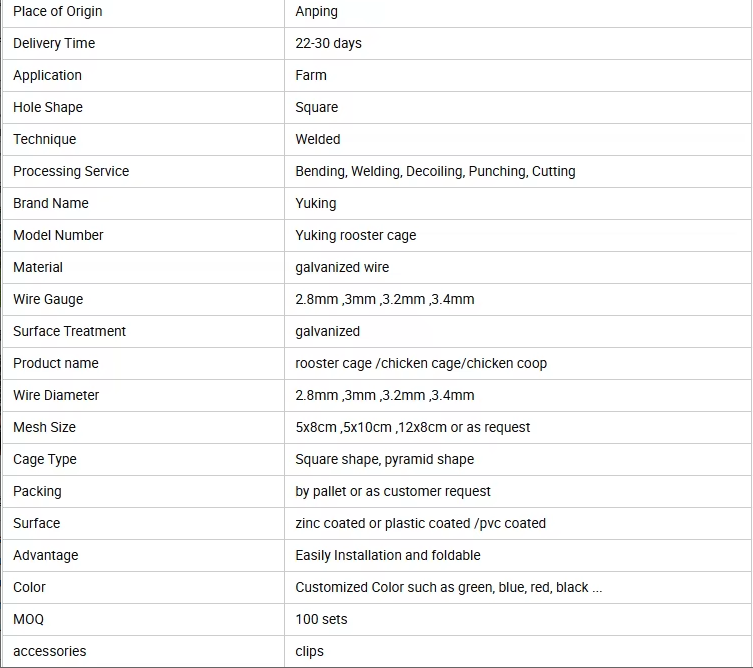Select the Product name value text
753x668 pixels.
click(421, 364)
